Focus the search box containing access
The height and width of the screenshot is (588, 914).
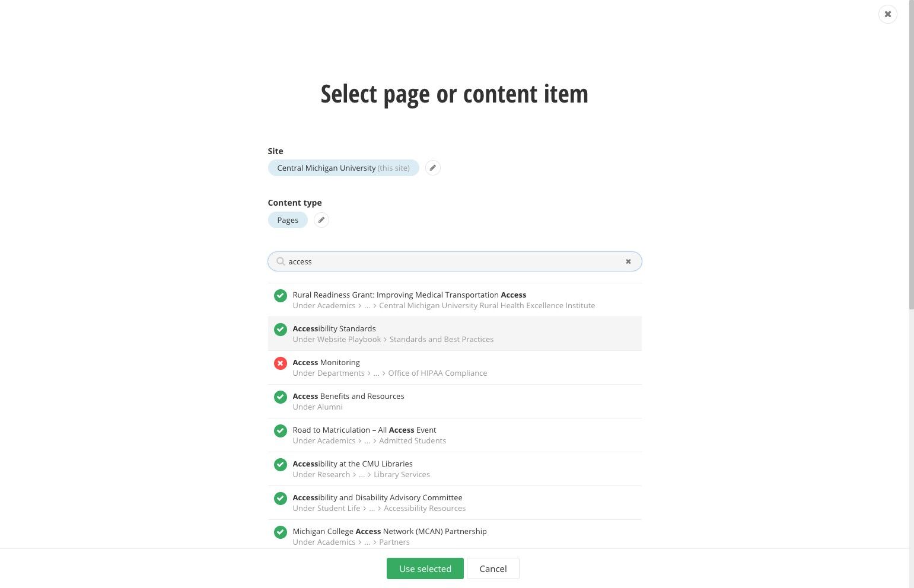click(455, 261)
